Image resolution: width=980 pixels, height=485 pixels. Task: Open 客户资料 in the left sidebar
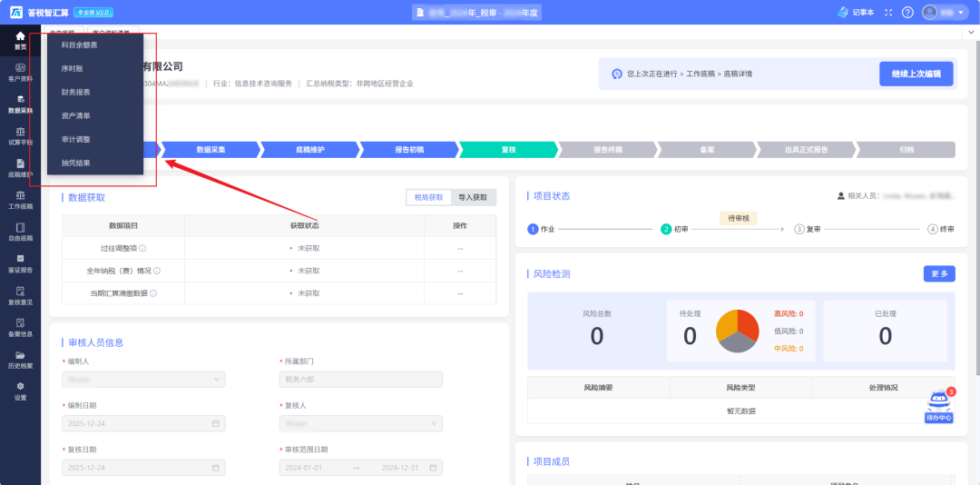tap(20, 72)
